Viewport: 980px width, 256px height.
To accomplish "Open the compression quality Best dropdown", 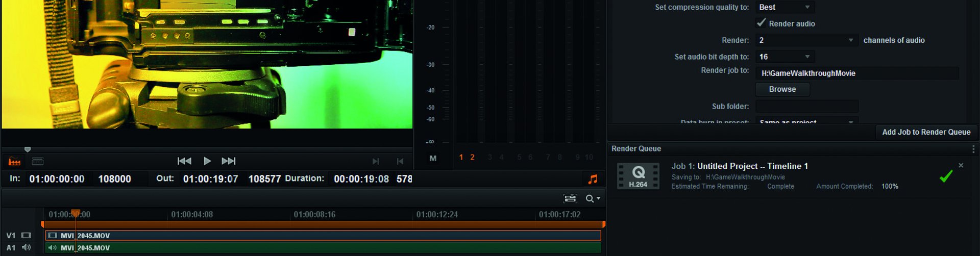I will click(785, 7).
